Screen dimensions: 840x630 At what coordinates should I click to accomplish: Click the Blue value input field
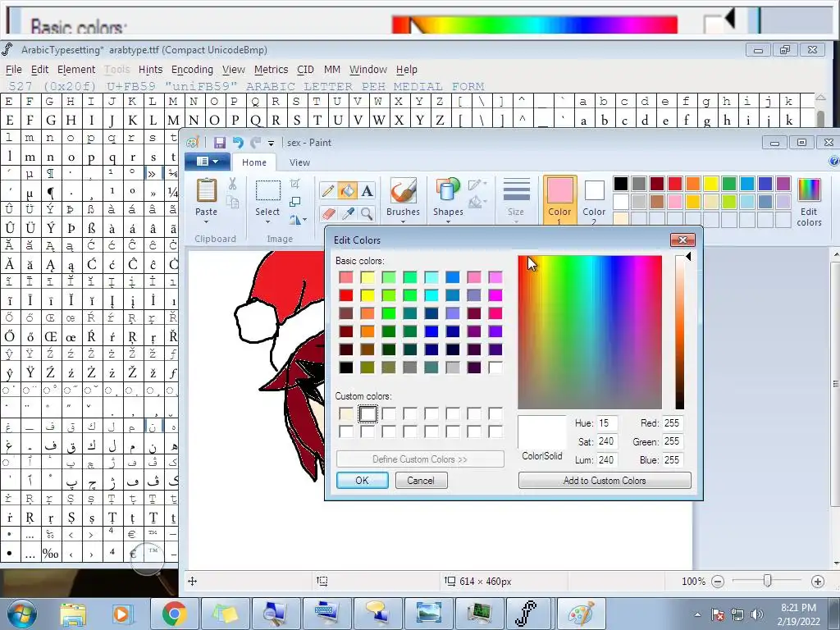click(673, 459)
